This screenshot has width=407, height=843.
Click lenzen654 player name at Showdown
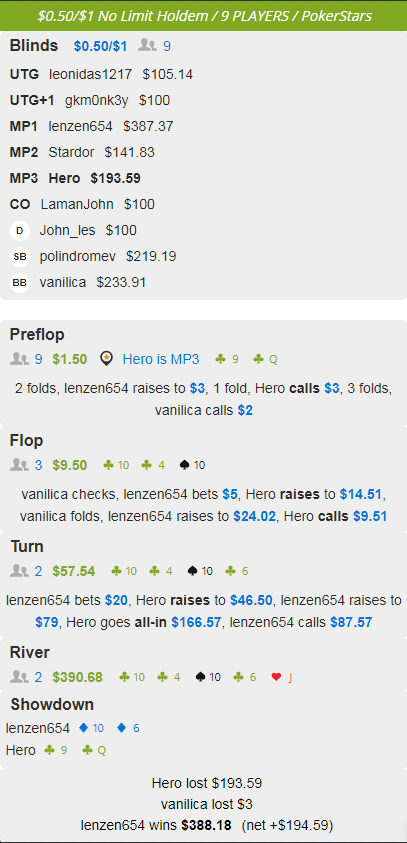38,728
